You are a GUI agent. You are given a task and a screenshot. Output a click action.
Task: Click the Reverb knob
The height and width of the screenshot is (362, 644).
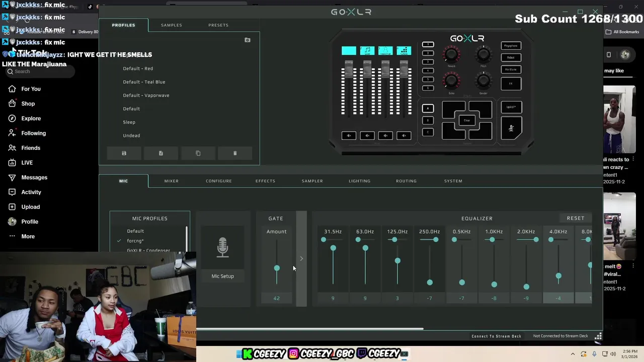click(x=451, y=55)
